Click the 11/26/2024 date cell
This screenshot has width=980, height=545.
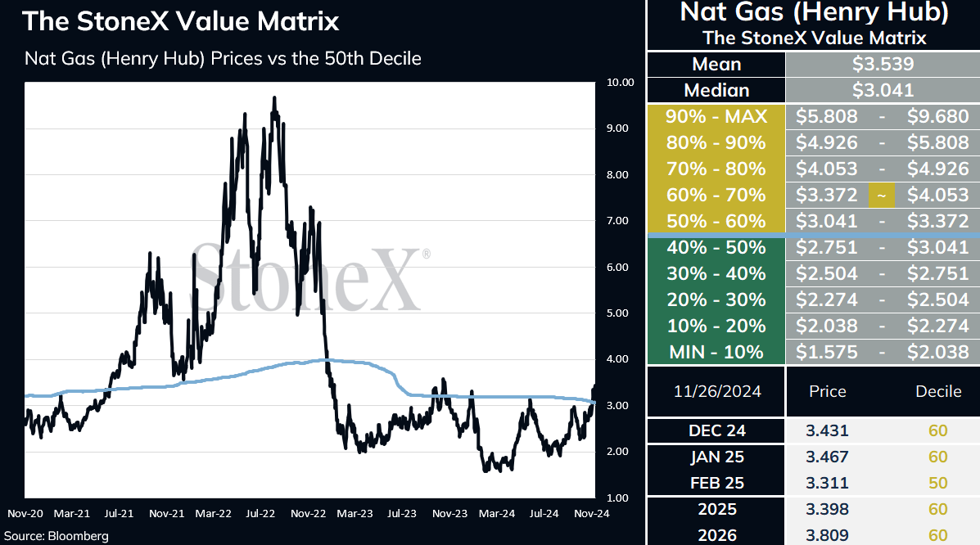click(717, 391)
